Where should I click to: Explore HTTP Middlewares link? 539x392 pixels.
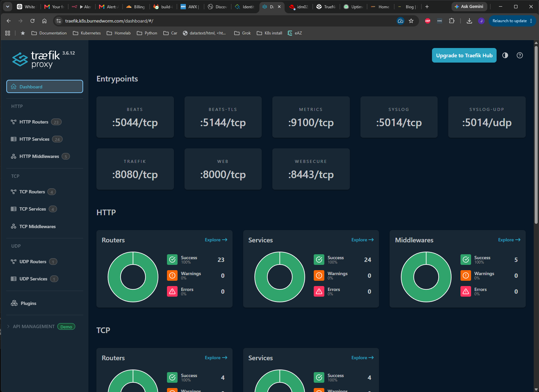(x=509, y=240)
